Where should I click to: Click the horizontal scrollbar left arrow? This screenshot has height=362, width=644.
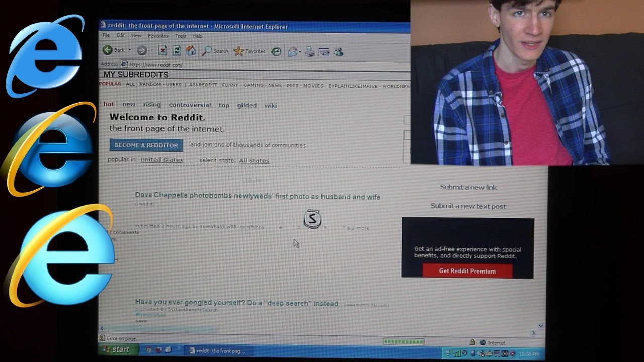coord(102,328)
